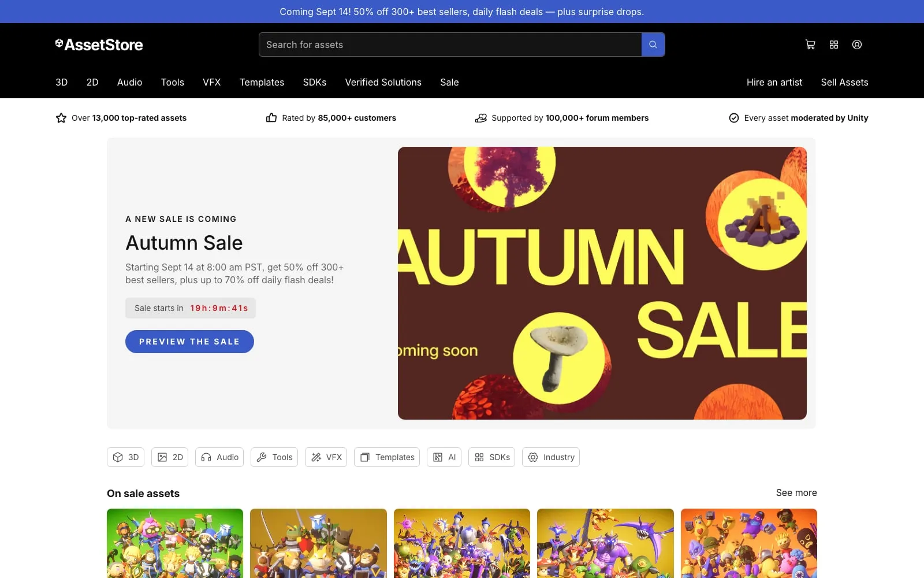
Task: Click the moderated by Unity checkmark icon
Action: tap(734, 118)
